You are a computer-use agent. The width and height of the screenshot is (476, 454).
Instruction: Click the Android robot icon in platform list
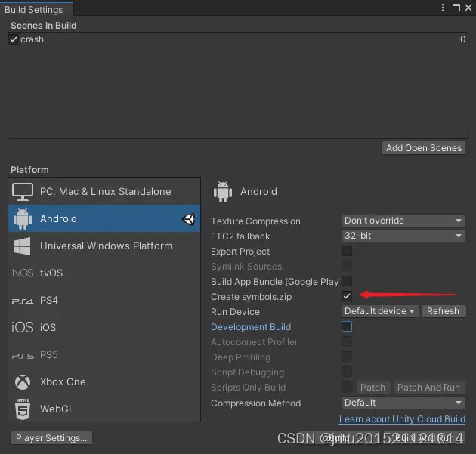23,219
